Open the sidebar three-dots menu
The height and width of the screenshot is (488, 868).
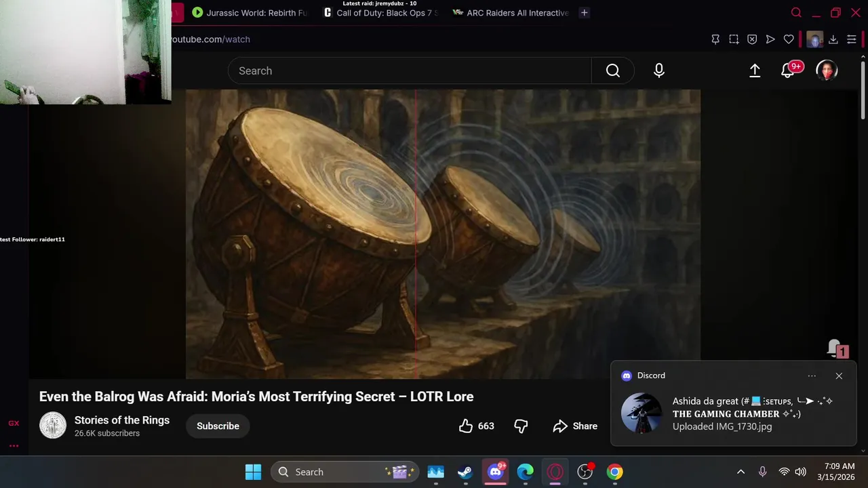tap(14, 446)
